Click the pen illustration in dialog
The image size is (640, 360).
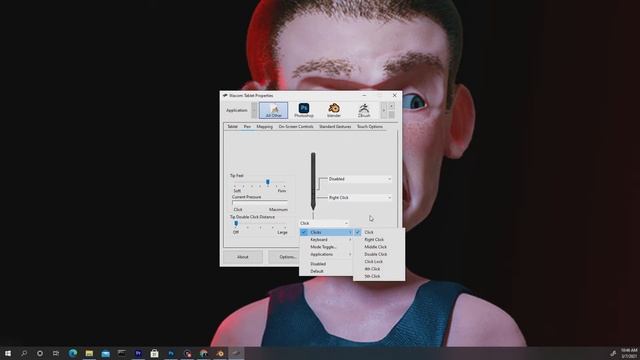313,182
